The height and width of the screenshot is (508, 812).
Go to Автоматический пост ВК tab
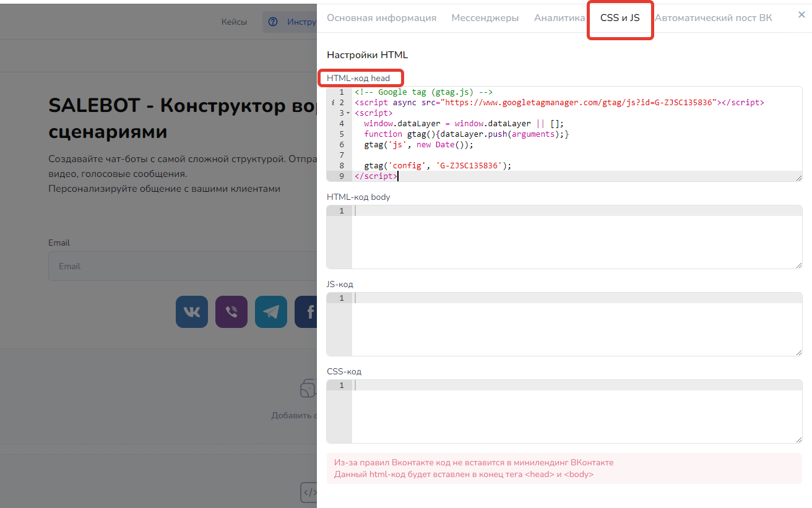(x=713, y=18)
